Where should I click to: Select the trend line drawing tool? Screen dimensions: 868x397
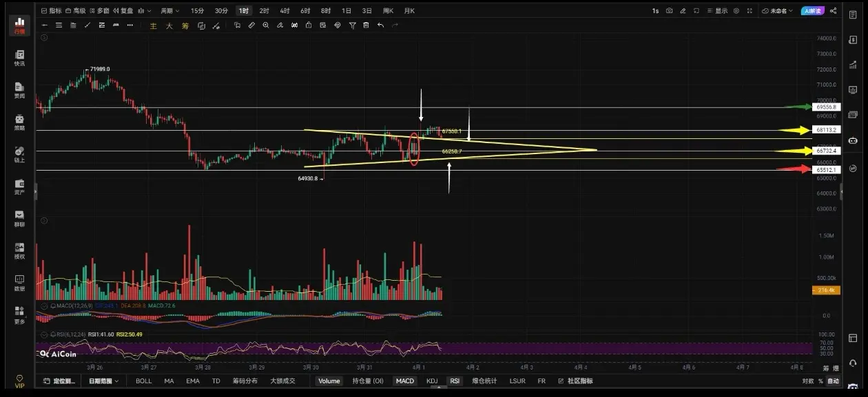[87, 25]
